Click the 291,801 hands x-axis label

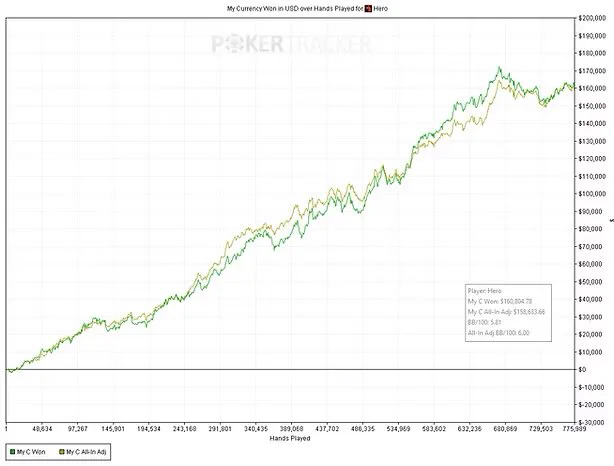tap(220, 429)
